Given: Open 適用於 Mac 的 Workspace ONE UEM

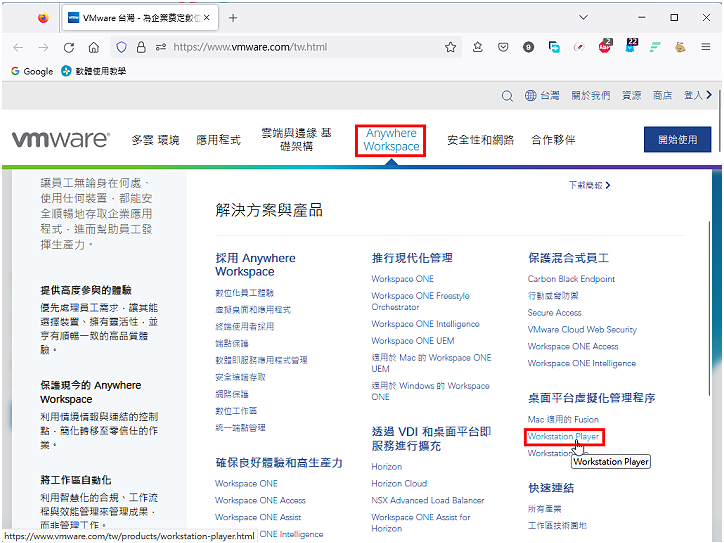Looking at the screenshot, I should coord(431,363).
